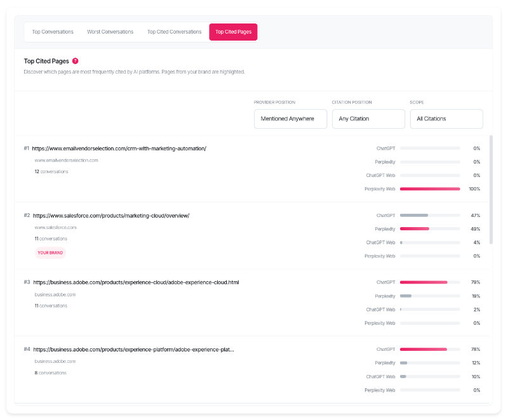Image resolution: width=508 pixels, height=420 pixels.
Task: Click the Perplexity Web label in result #1
Action: 380,189
